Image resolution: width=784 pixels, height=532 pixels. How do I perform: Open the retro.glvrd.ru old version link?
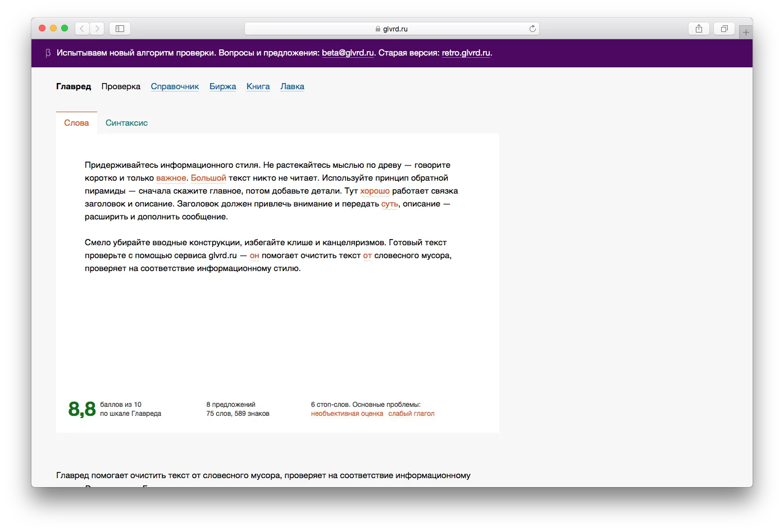click(x=466, y=53)
